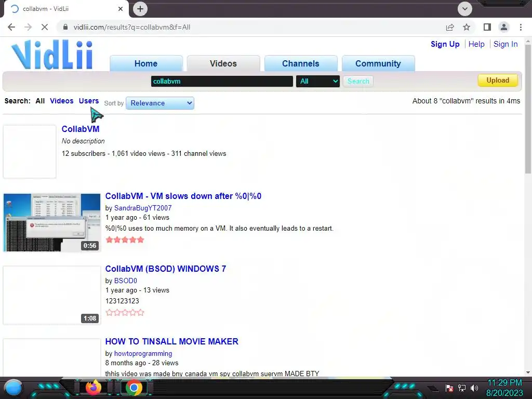Click the '1 year ago - 61 views' text
The image size is (532, 399).
pos(137,218)
